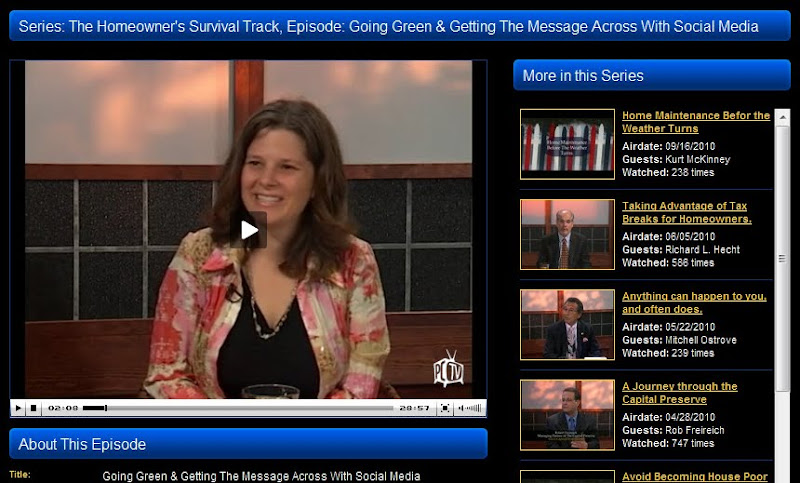Select the Richard L. Hecht episode thumbnail

(567, 235)
